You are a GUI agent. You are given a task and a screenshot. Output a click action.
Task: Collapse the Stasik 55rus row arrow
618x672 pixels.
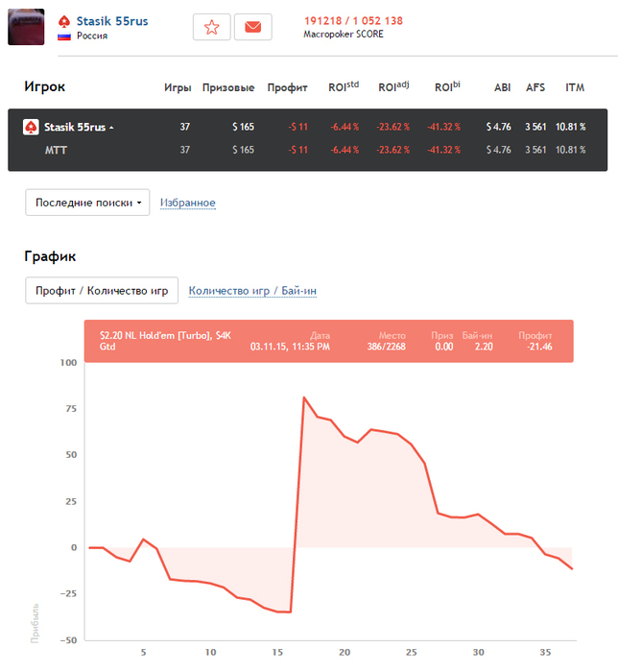111,128
